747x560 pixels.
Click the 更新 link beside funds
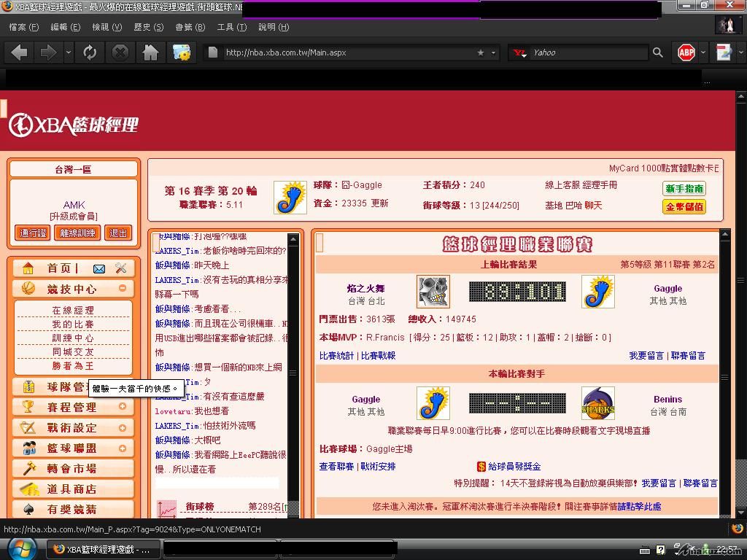pos(379,203)
